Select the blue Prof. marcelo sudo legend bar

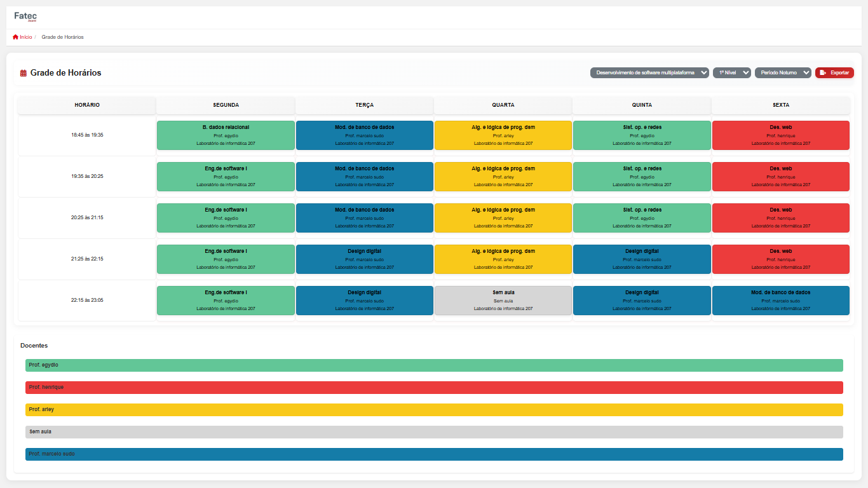point(434,454)
